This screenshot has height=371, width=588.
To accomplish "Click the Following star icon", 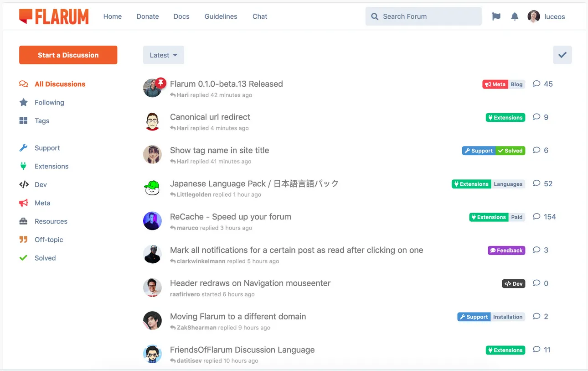I will click(23, 102).
